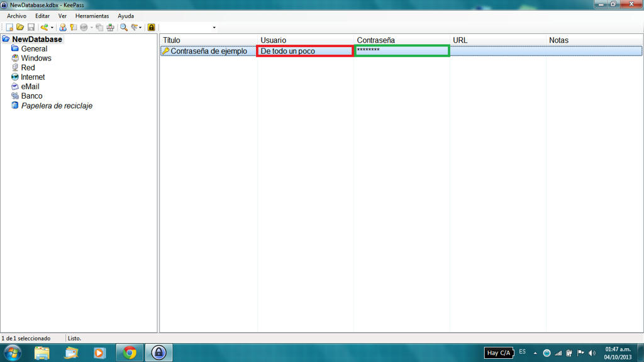Open Windows Explorer from the taskbar
Screen dimensions: 644x362
(42, 353)
